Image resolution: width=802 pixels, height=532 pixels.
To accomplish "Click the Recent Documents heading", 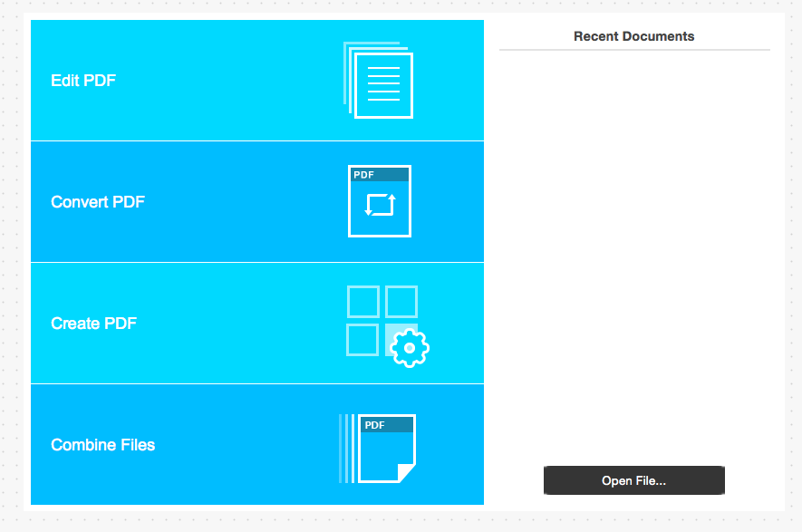I will pyautogui.click(x=633, y=36).
